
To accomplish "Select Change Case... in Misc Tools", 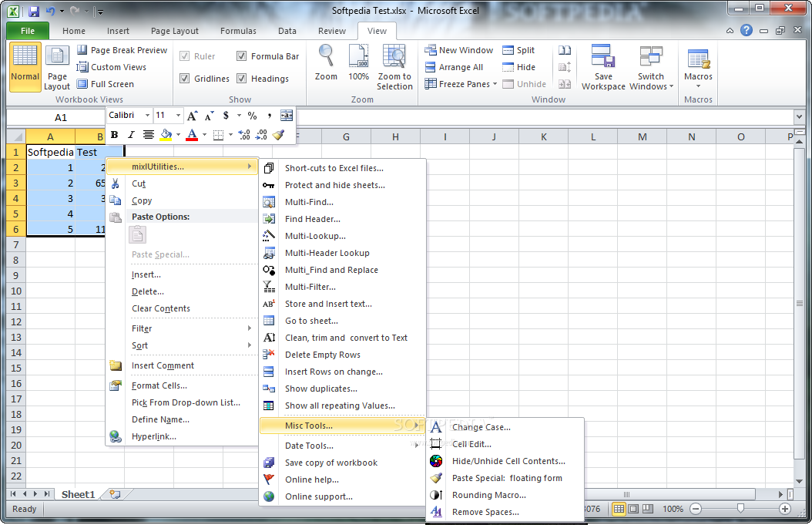I will pos(505,427).
